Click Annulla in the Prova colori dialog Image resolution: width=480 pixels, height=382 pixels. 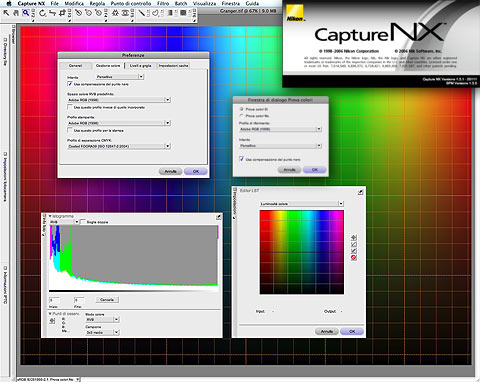289,170
